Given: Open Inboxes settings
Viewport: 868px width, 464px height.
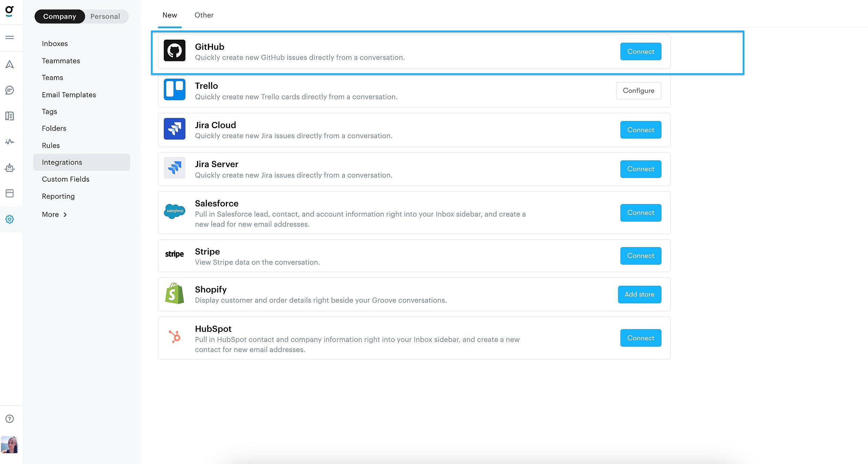Looking at the screenshot, I should (x=55, y=44).
